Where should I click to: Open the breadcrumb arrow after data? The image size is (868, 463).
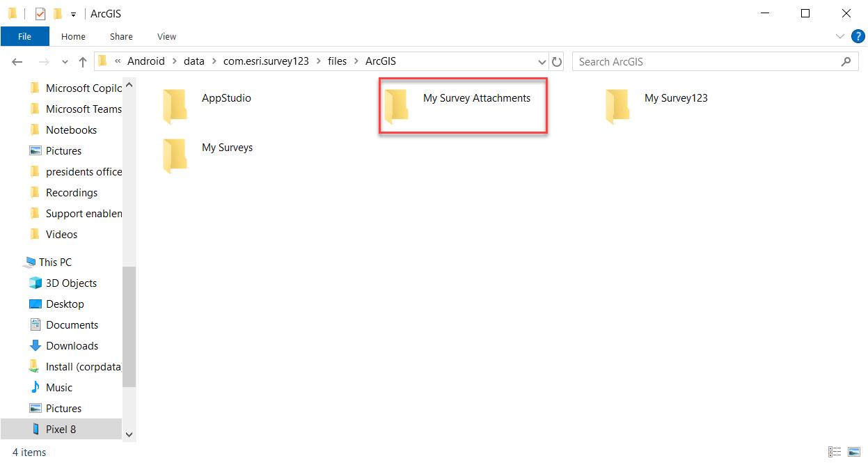214,61
